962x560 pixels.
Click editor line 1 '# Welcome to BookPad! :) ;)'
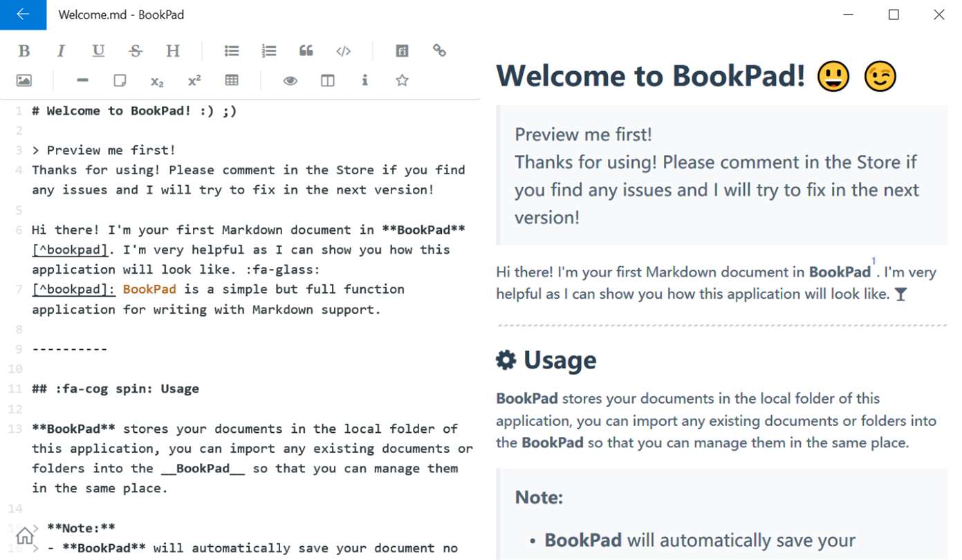point(134,111)
